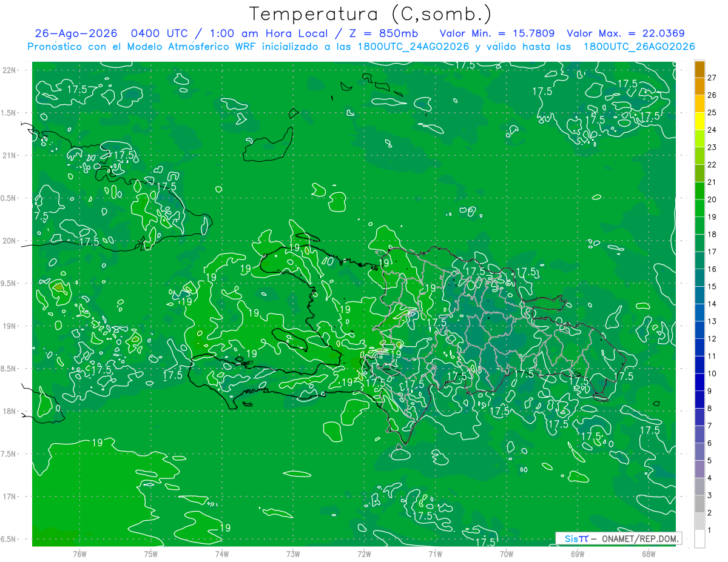This screenshot has height=562, width=728.
Task: Click the color scale label '21'
Action: 712,182
